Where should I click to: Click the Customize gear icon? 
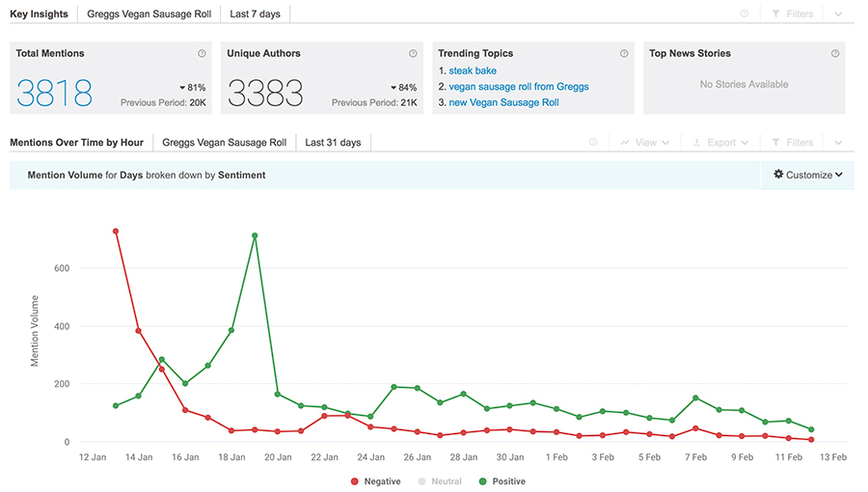(779, 175)
